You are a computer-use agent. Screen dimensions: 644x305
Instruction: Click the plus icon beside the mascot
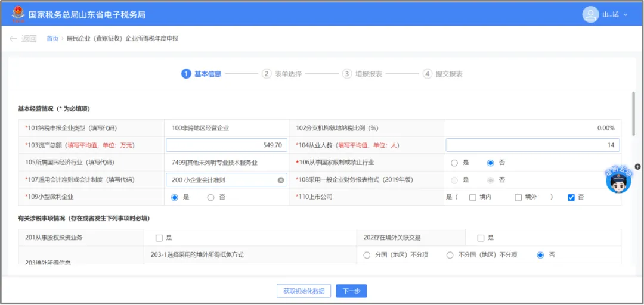coord(637,167)
